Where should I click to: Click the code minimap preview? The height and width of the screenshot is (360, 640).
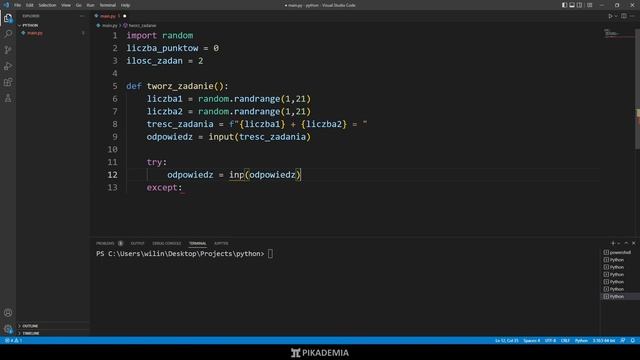click(618, 33)
